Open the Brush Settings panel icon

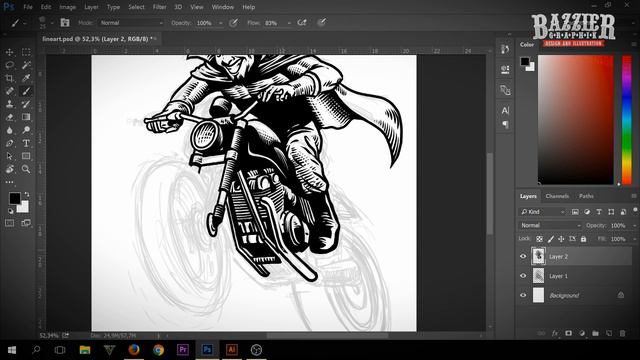point(65,23)
